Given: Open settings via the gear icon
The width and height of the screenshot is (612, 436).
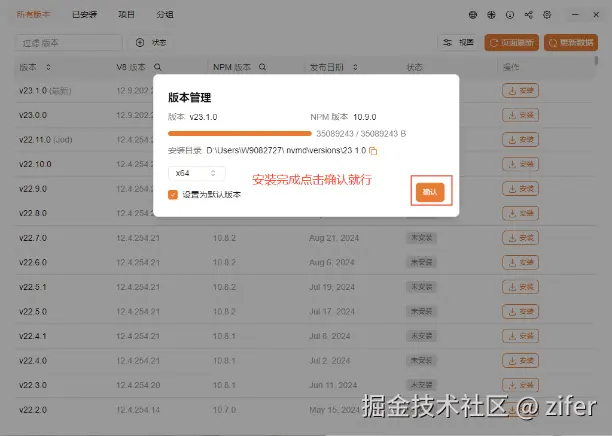Looking at the screenshot, I should pos(547,15).
